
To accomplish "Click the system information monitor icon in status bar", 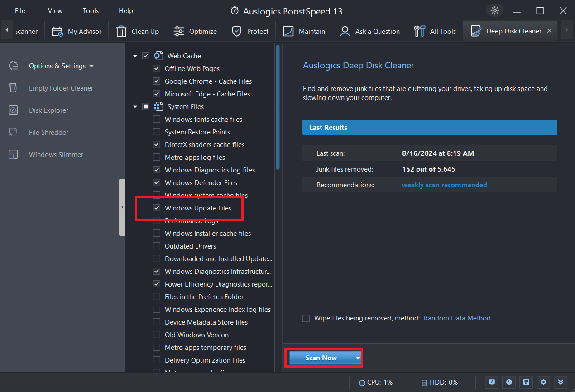I will 492,382.
